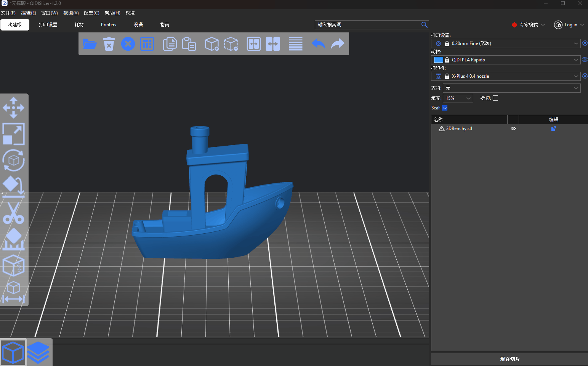
Task: Open print settings gear on the right
Action: 585,43
